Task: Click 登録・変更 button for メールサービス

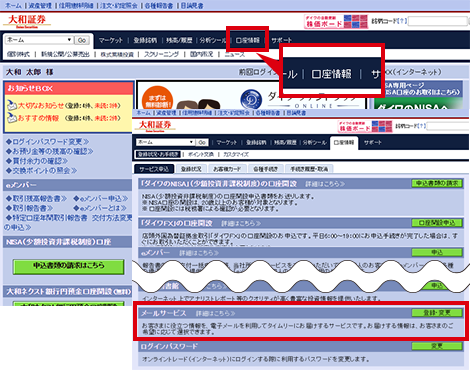Action: [437, 313]
